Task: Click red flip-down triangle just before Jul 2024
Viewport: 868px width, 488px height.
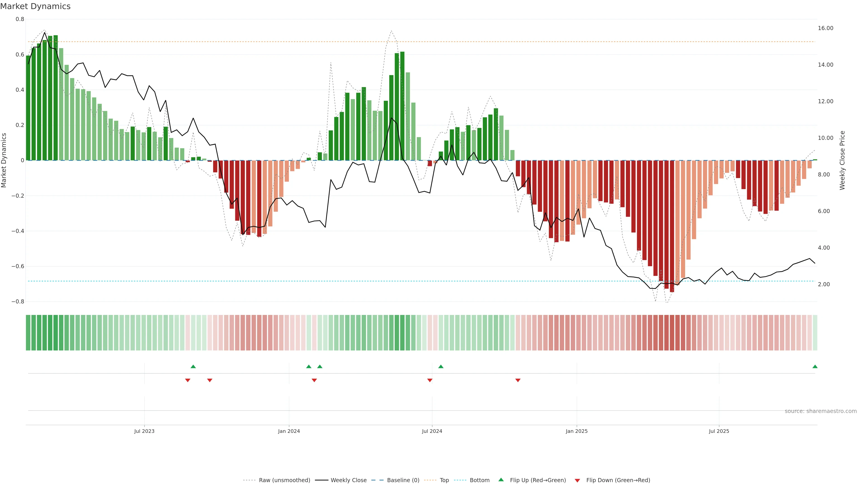Action: (x=430, y=380)
